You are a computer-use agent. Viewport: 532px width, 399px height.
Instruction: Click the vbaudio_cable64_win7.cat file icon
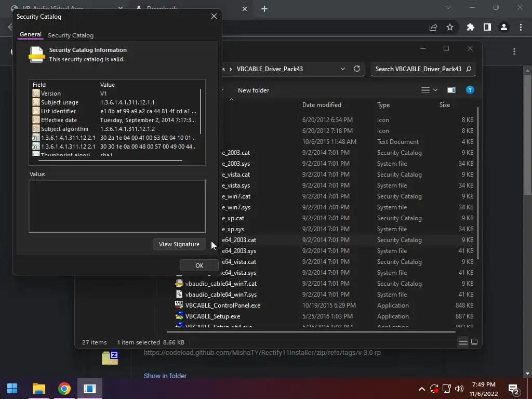[179, 283]
